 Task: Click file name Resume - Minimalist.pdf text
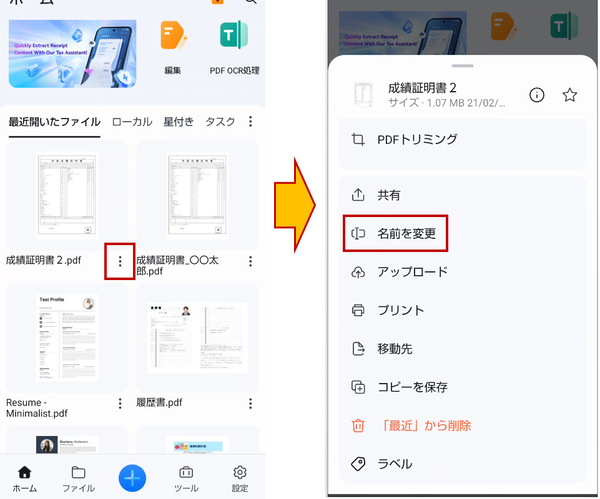[x=37, y=408]
